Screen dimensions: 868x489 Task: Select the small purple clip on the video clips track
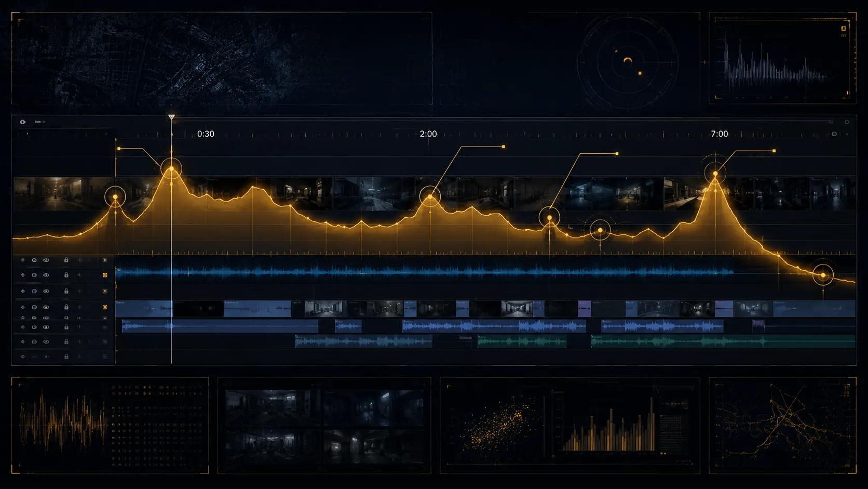click(584, 309)
